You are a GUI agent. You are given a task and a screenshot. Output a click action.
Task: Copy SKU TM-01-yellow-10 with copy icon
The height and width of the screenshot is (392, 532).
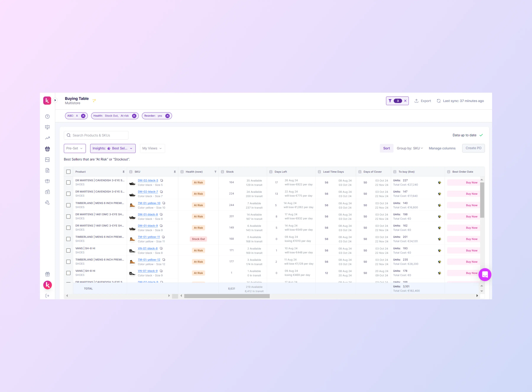coord(164,203)
